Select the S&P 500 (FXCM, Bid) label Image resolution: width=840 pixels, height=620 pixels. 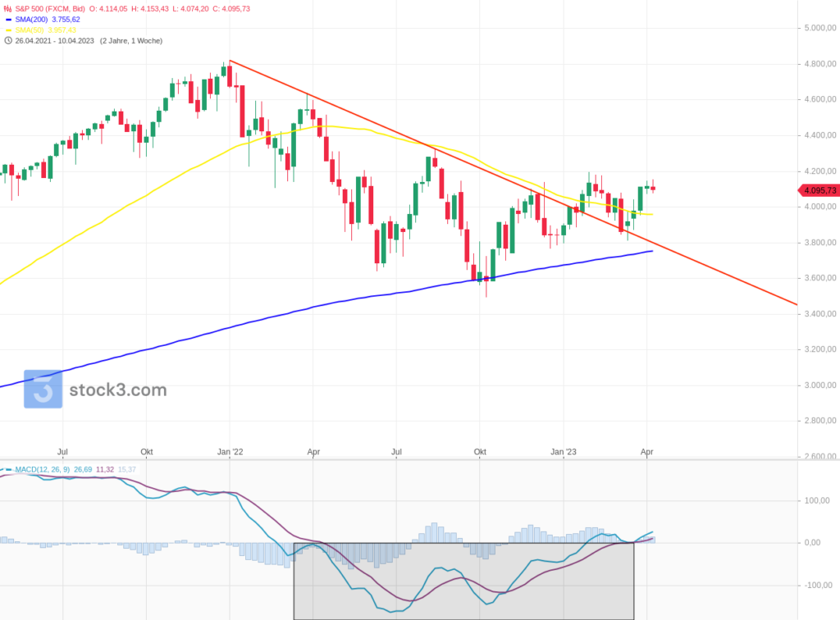(50, 9)
